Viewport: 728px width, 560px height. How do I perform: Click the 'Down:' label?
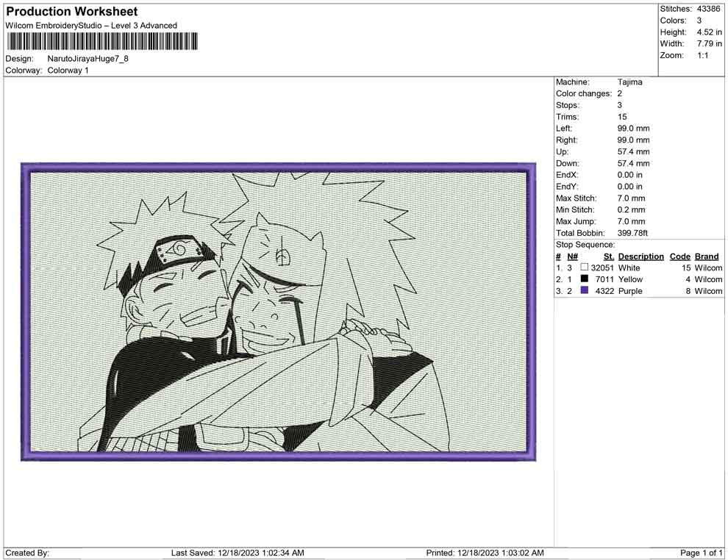tap(568, 163)
